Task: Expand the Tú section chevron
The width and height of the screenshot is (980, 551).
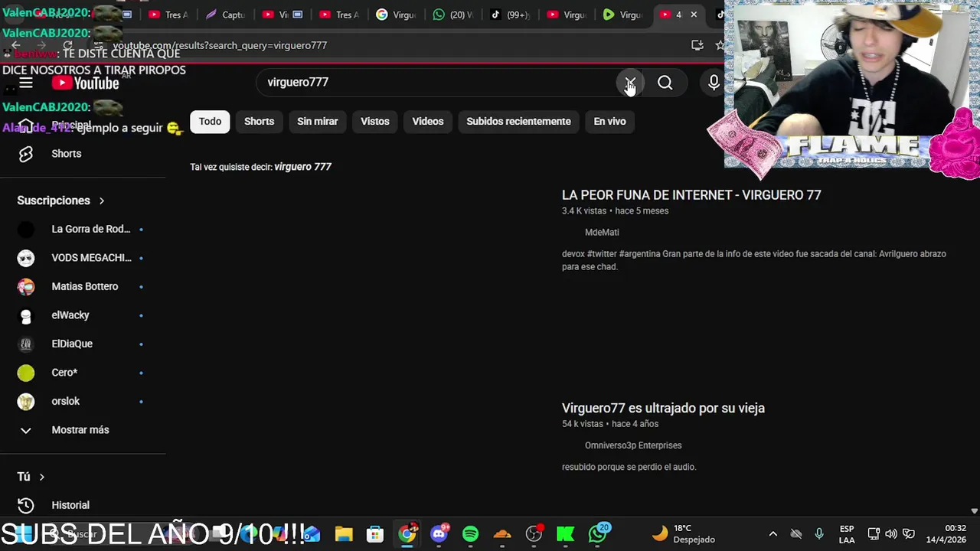Action: click(41, 477)
